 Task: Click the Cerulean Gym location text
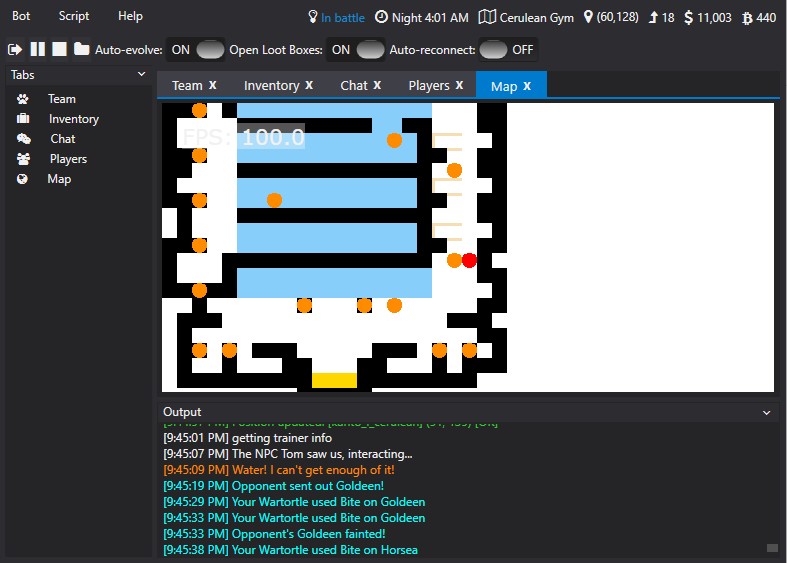(x=537, y=18)
